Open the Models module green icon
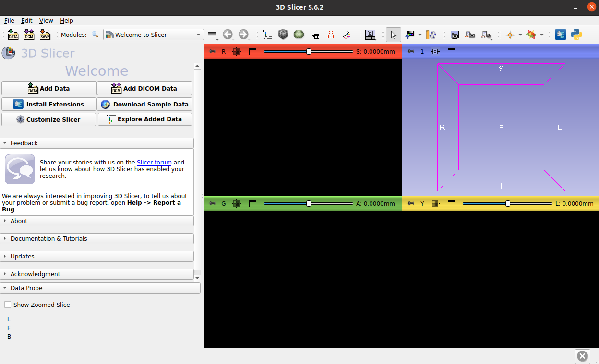 tap(299, 35)
